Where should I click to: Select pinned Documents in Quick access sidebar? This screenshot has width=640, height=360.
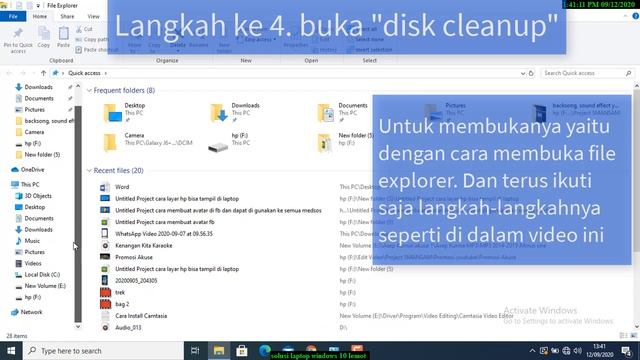pyautogui.click(x=39, y=98)
